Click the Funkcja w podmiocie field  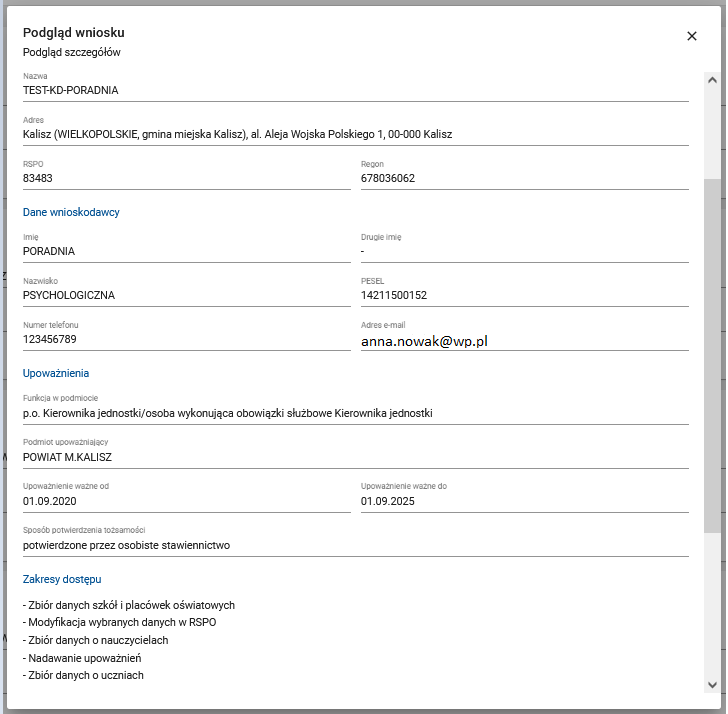pos(355,412)
